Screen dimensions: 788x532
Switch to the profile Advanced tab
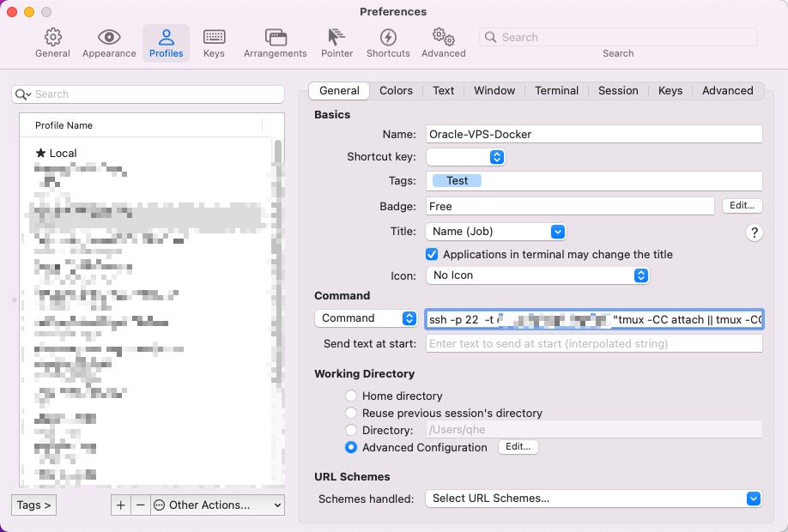(x=728, y=90)
